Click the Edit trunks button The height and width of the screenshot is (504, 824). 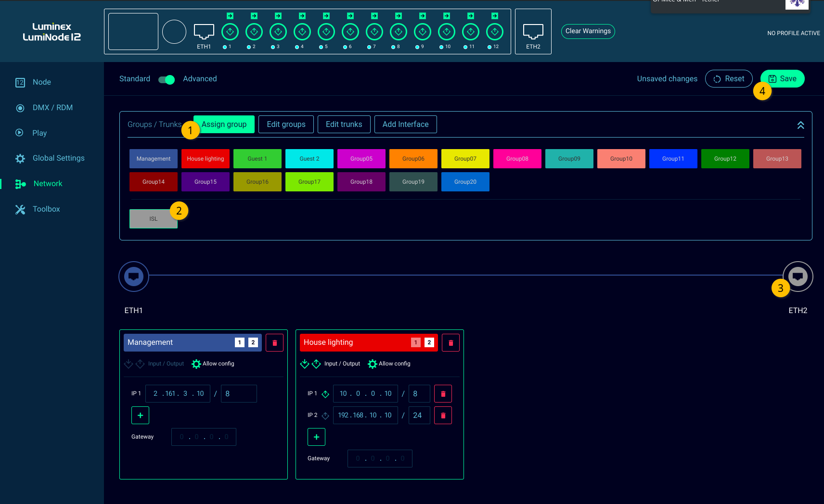344,125
